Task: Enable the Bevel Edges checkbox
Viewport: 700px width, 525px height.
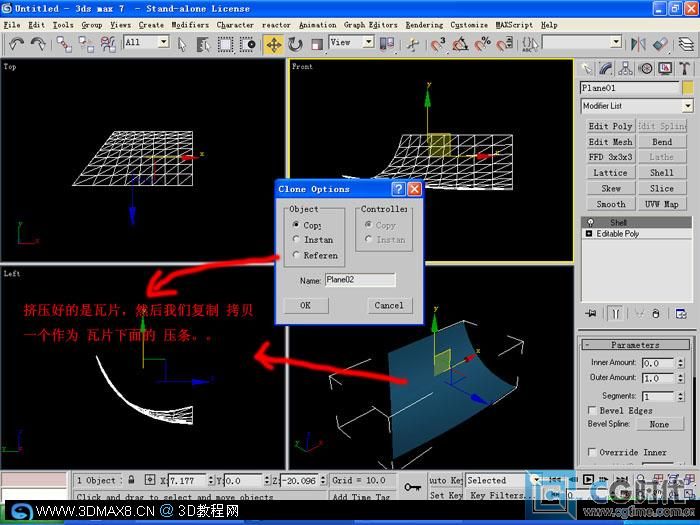Action: (x=592, y=410)
